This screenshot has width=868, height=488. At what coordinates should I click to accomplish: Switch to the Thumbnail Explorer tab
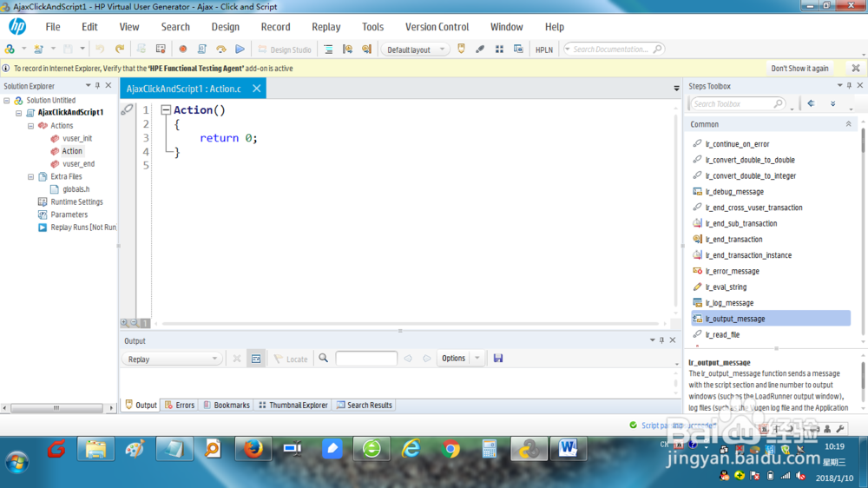(293, 406)
